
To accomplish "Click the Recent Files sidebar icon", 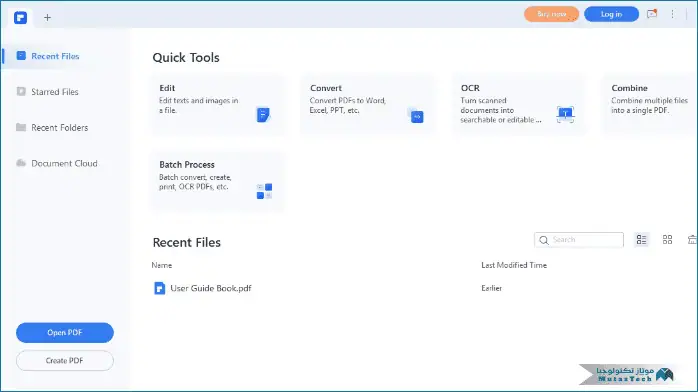I will [x=21, y=56].
